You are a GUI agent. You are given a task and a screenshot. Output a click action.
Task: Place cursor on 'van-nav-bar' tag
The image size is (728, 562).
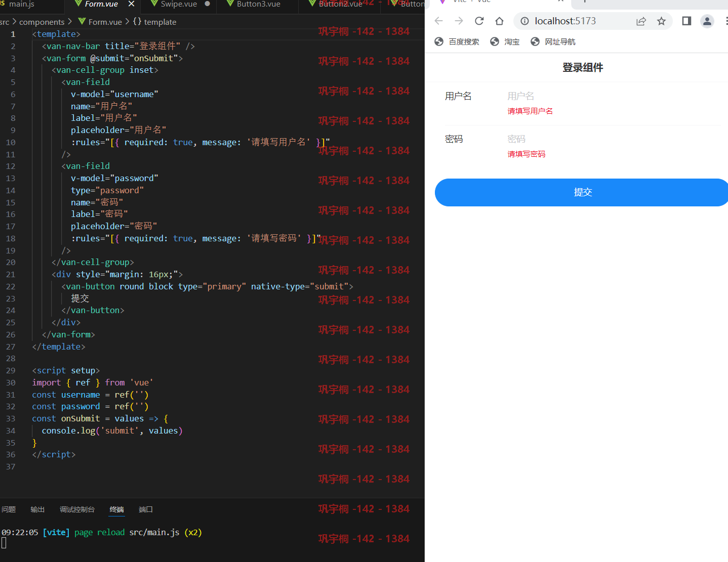73,47
